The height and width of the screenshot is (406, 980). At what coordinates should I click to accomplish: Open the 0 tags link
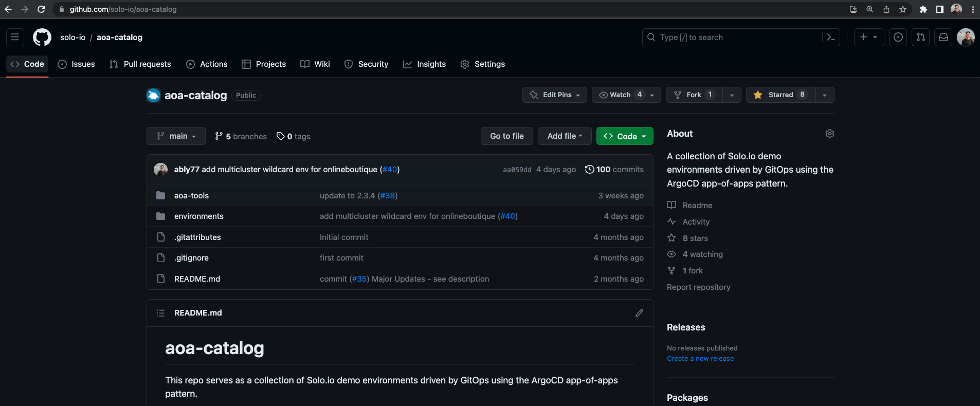coord(294,136)
